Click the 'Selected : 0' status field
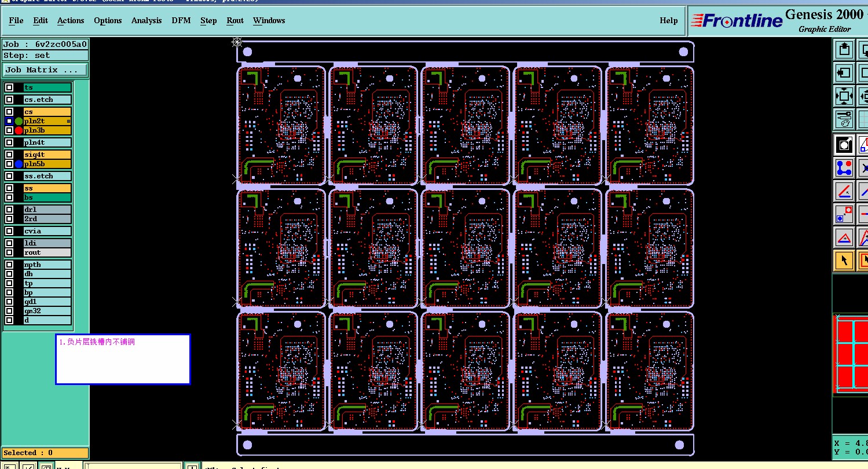 coord(45,453)
